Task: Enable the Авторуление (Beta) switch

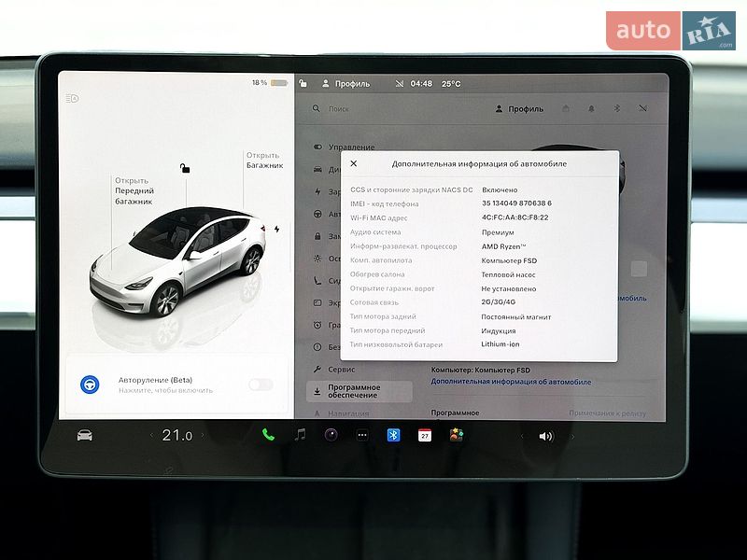Action: click(261, 385)
